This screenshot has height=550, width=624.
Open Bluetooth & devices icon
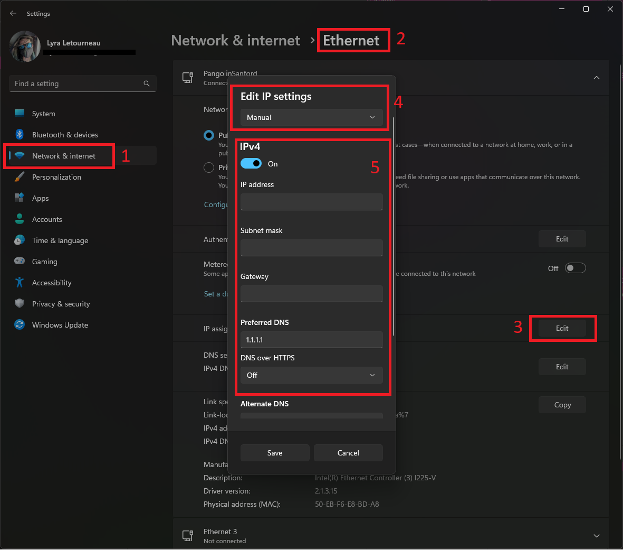pyautogui.click(x=19, y=134)
